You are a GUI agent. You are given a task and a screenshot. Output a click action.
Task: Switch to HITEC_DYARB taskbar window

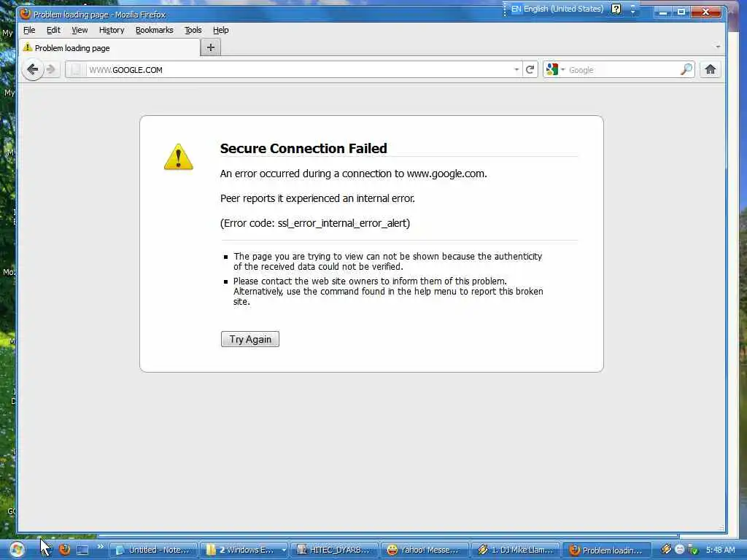point(334,550)
